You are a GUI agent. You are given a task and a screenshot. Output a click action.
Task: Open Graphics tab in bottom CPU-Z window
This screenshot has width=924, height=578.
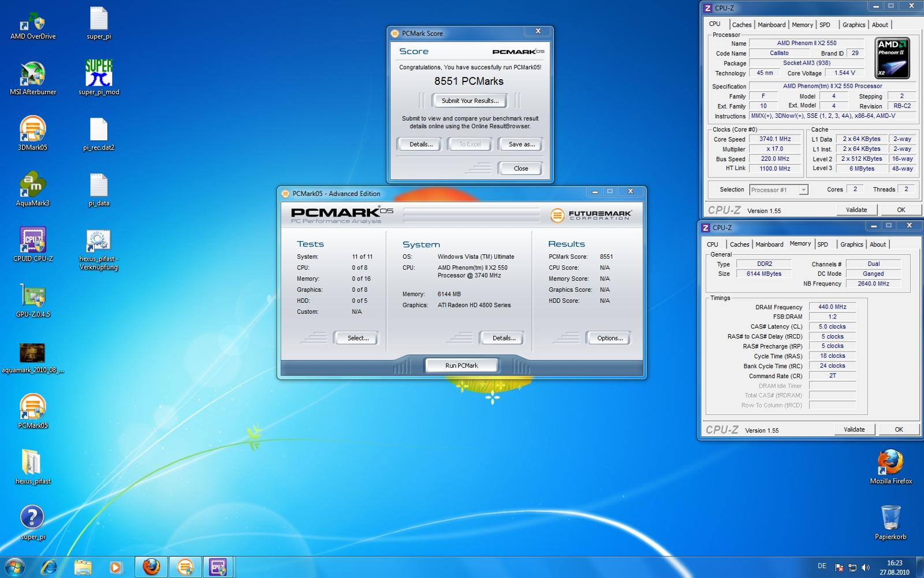pyautogui.click(x=851, y=244)
